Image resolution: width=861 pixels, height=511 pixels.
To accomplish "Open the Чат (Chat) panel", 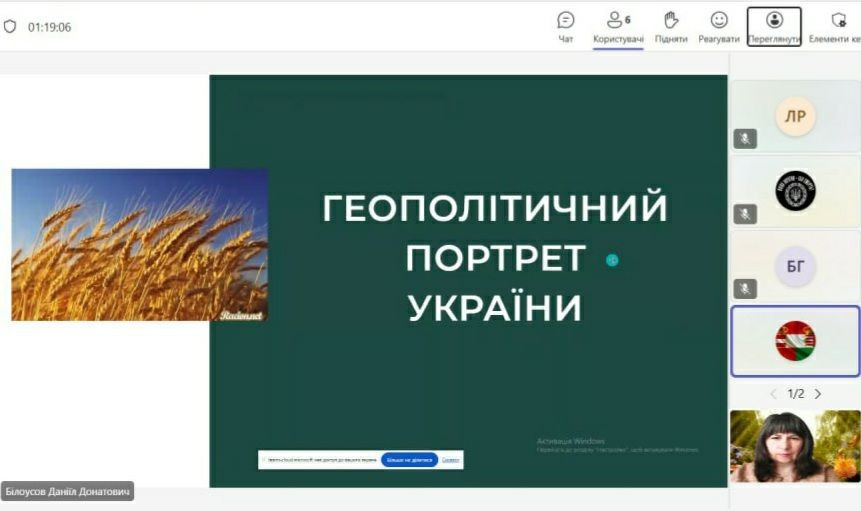I will click(566, 27).
